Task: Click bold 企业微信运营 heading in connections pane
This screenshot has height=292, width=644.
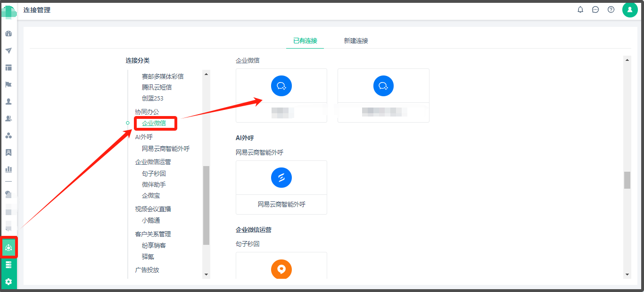Action: (254, 230)
